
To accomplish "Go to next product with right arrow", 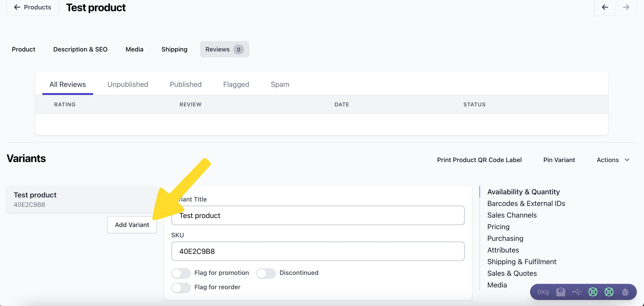I will [626, 7].
